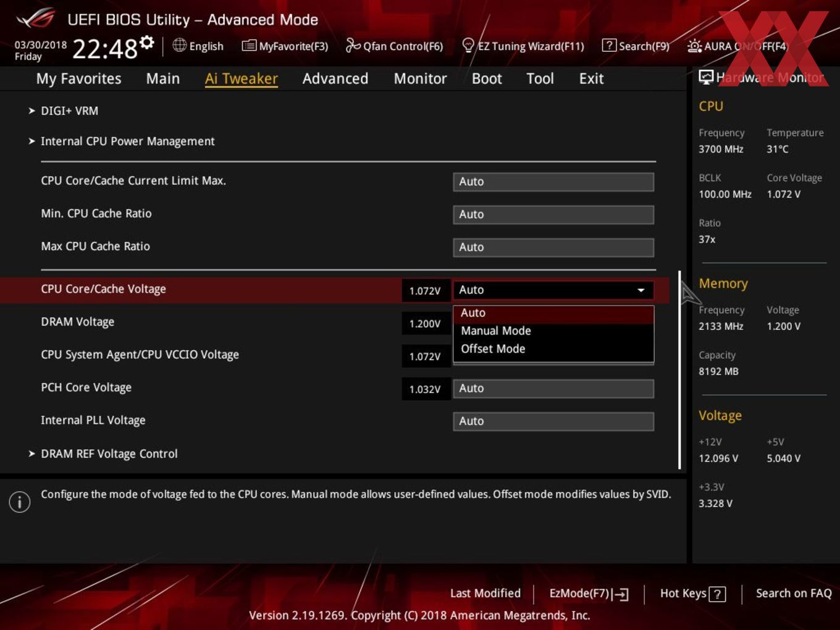Click the Hardware Monitor screen icon

(x=706, y=77)
